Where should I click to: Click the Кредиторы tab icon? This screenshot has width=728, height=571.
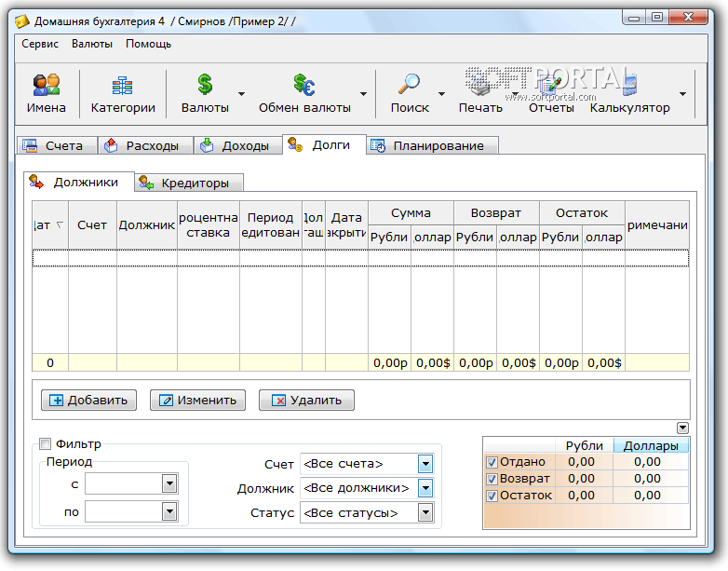(146, 183)
